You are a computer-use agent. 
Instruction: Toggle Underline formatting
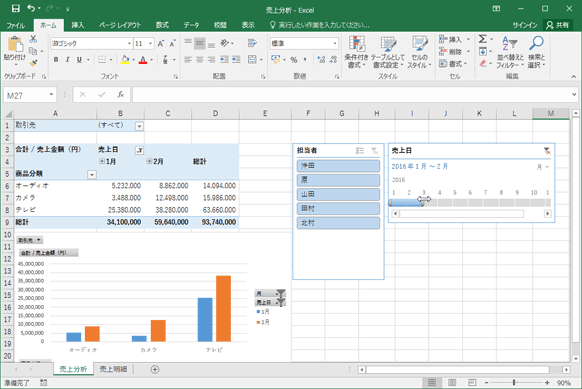point(79,59)
